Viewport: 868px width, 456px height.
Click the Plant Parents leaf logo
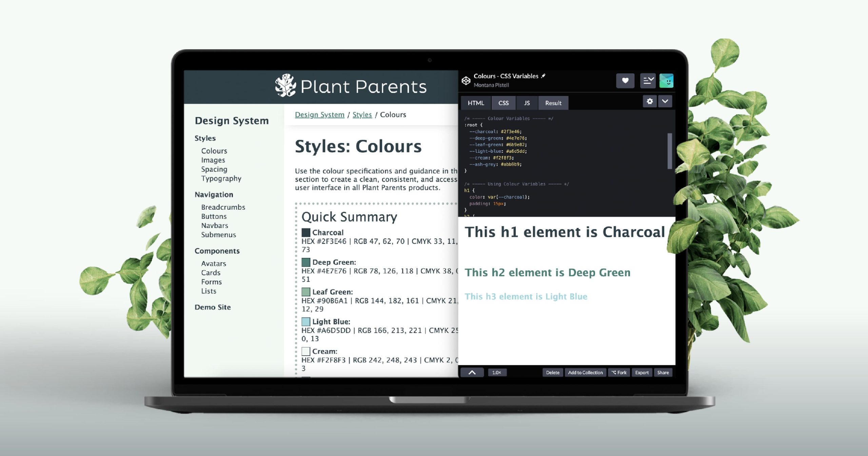[285, 85]
